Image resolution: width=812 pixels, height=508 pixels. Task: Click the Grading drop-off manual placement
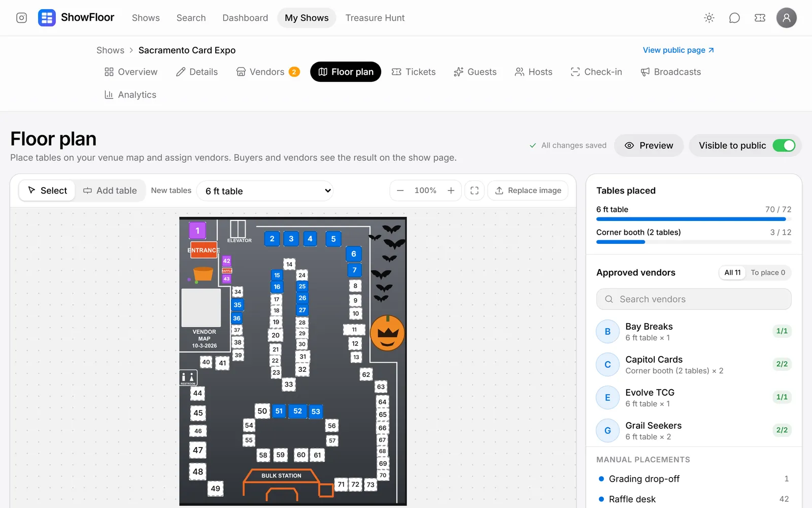coord(694,479)
